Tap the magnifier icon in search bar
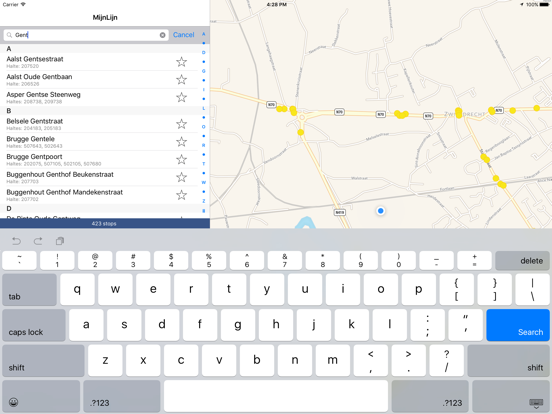The width and height of the screenshot is (552, 414). [x=10, y=35]
